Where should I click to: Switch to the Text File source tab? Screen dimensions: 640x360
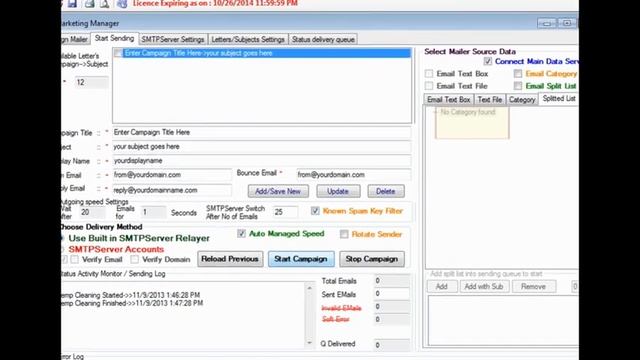tap(490, 100)
